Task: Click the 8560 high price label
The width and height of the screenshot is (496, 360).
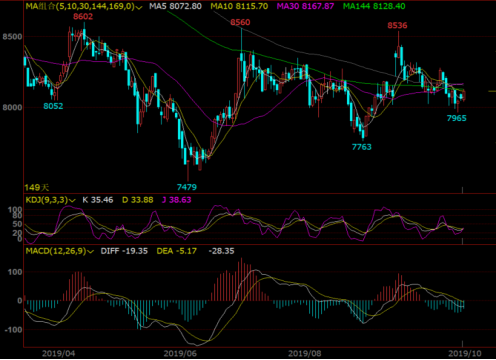Action: [x=240, y=22]
